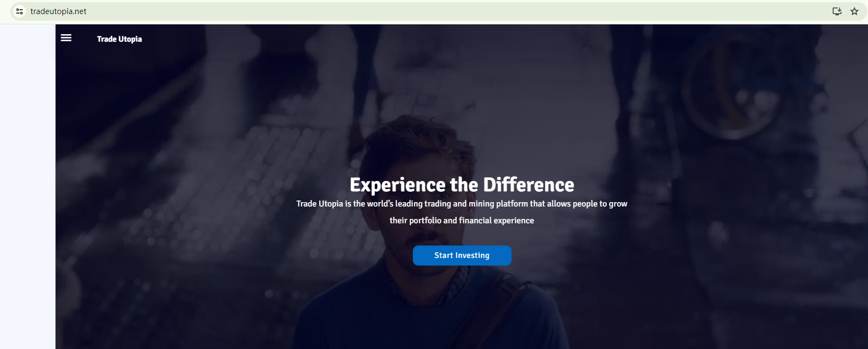Click the word "Difference" in the heading
Screen dimensions: 868x349
529,185
